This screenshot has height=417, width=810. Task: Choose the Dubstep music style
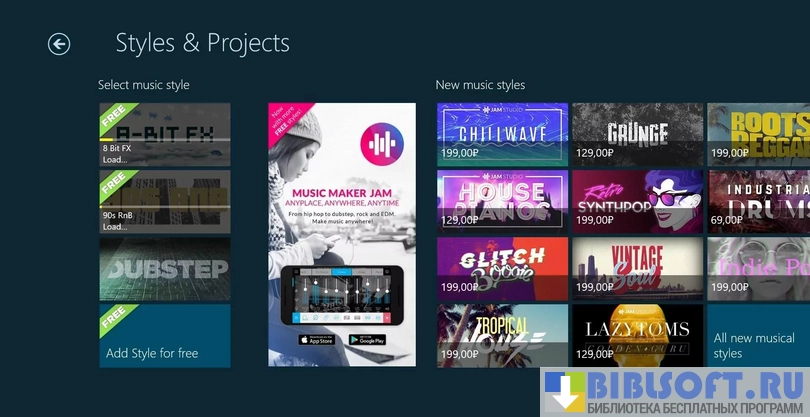coord(164,268)
